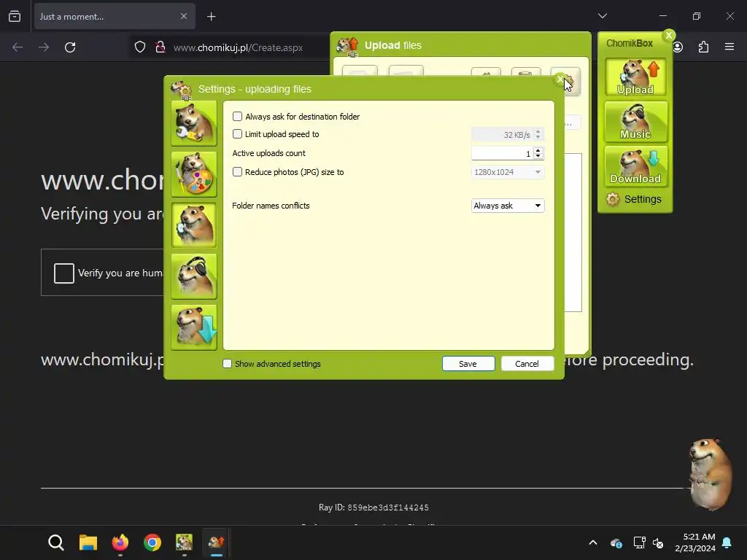Click the Upload files window hamster icon
The image size is (747, 560).
pos(347,46)
